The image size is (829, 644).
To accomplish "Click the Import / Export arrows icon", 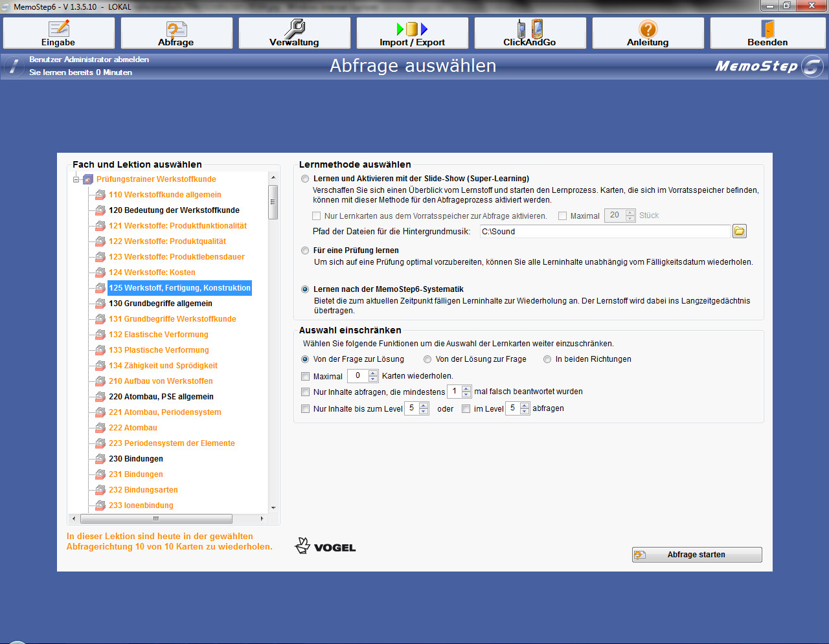I will click(412, 29).
